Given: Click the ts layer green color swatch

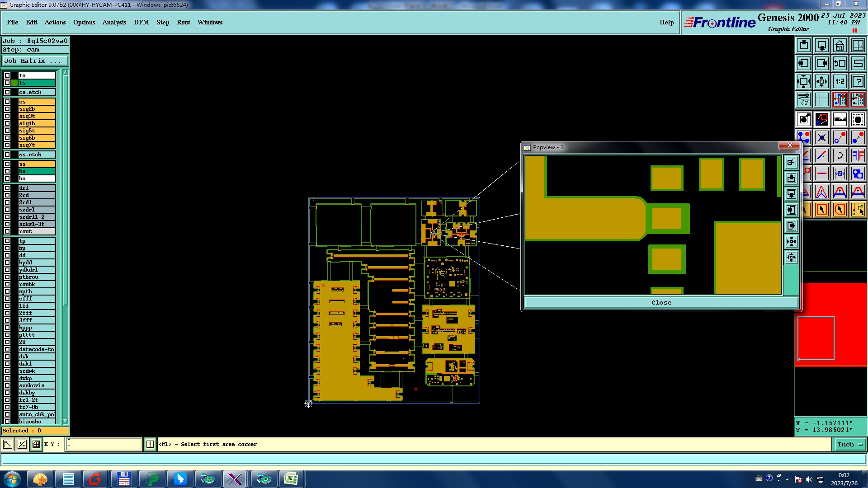Looking at the screenshot, I should click(15, 83).
